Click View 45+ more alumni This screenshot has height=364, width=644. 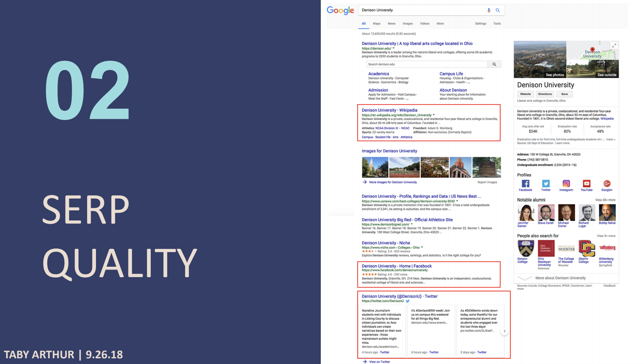[x=605, y=200]
